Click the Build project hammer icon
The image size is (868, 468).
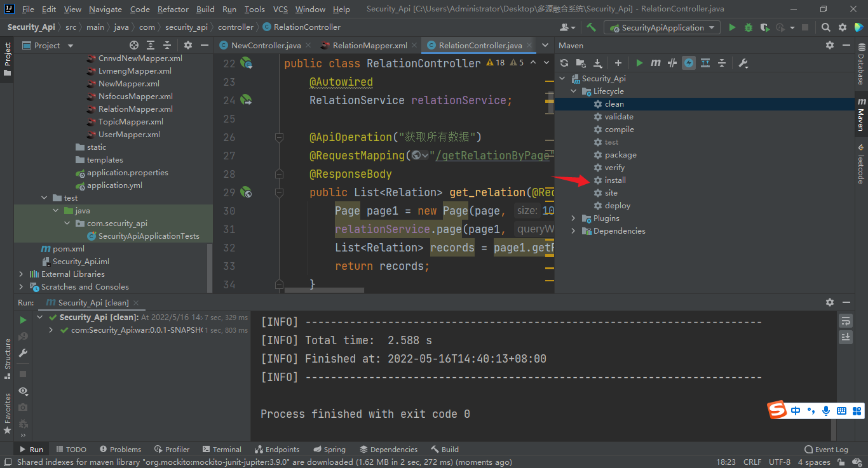[x=591, y=27]
